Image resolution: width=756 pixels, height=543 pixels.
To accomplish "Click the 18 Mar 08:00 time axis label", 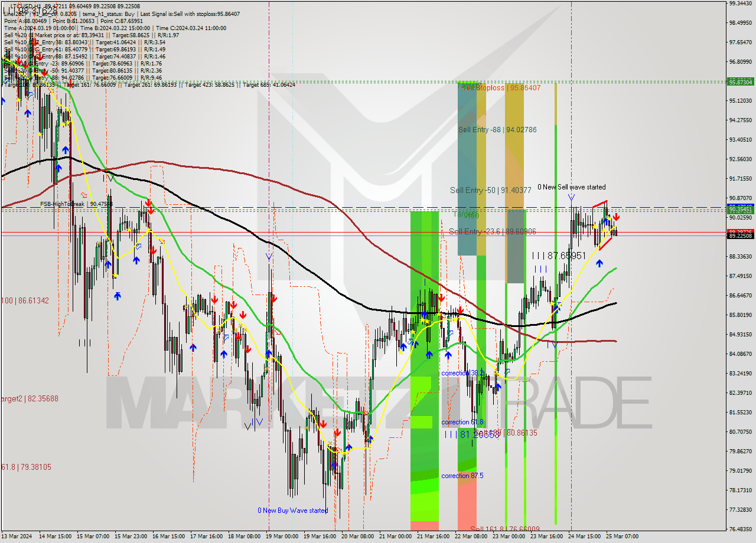I will (x=245, y=537).
